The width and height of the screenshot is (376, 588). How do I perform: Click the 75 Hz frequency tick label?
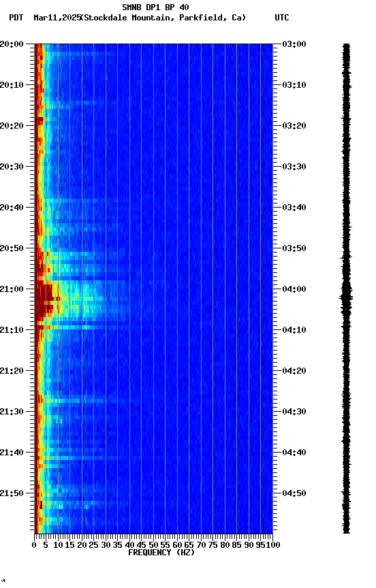[x=213, y=545]
